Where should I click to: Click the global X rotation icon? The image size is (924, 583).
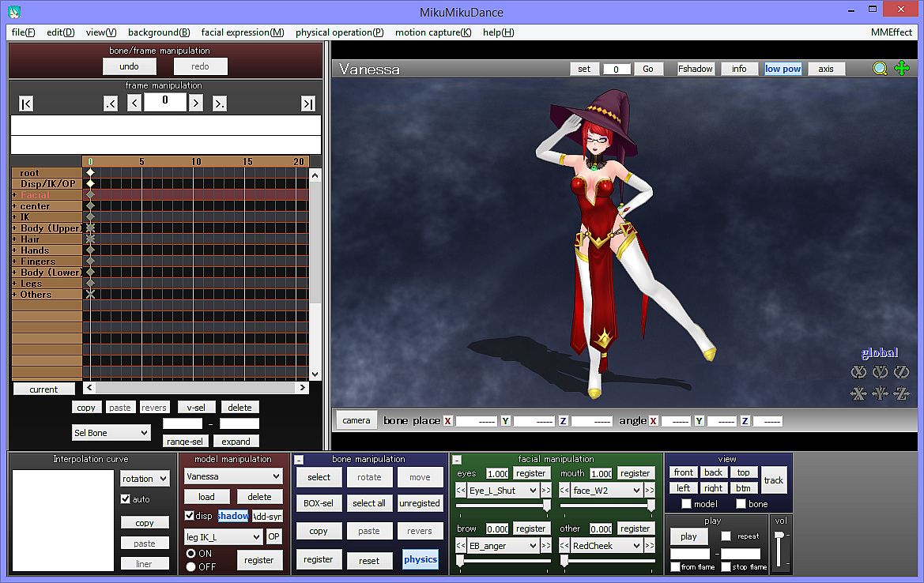pyautogui.click(x=858, y=372)
